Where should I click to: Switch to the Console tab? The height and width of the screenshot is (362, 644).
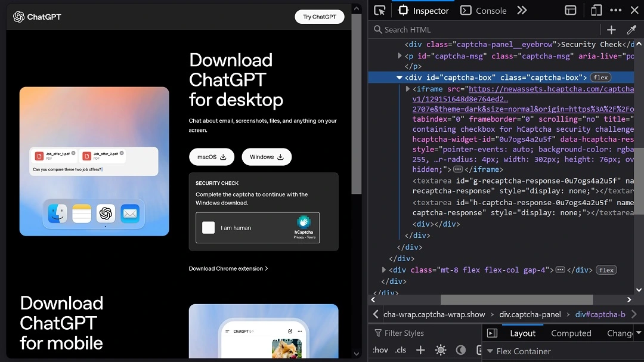[x=484, y=10]
